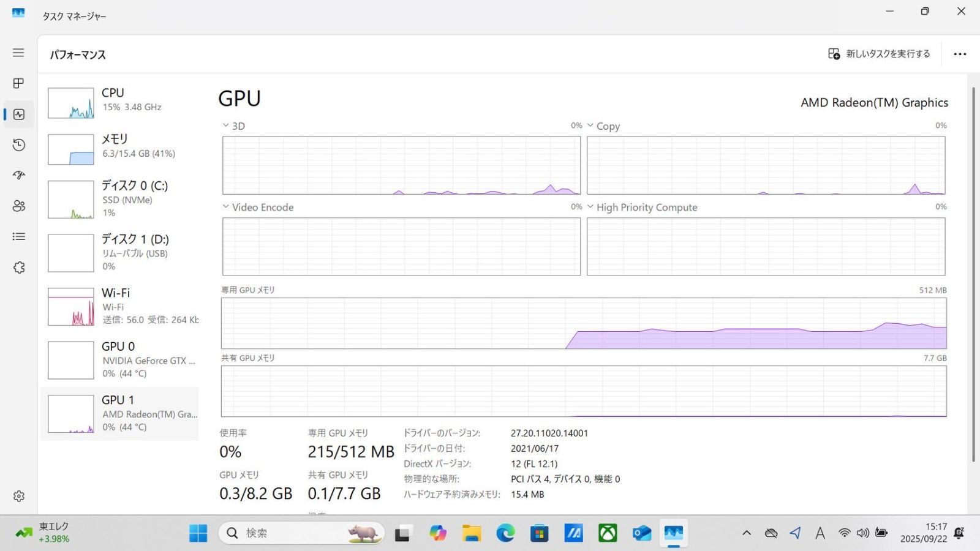Viewport: 980px width, 551px height.
Task: Open the App history page
Action: click(x=18, y=145)
